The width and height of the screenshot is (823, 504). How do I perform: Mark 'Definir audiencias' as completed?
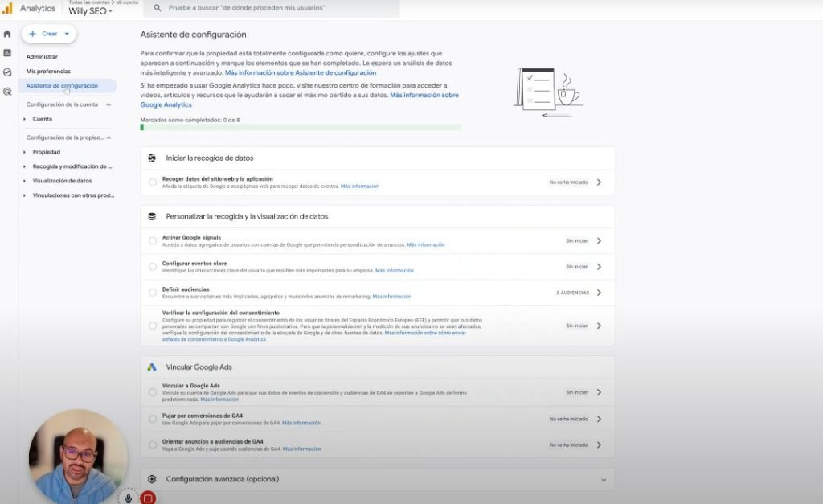[152, 293]
